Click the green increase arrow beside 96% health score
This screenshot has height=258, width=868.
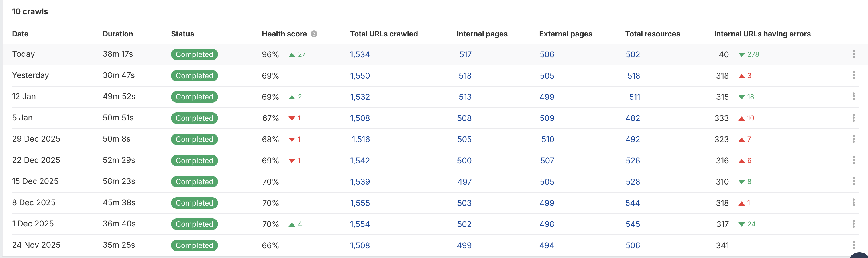pyautogui.click(x=292, y=54)
